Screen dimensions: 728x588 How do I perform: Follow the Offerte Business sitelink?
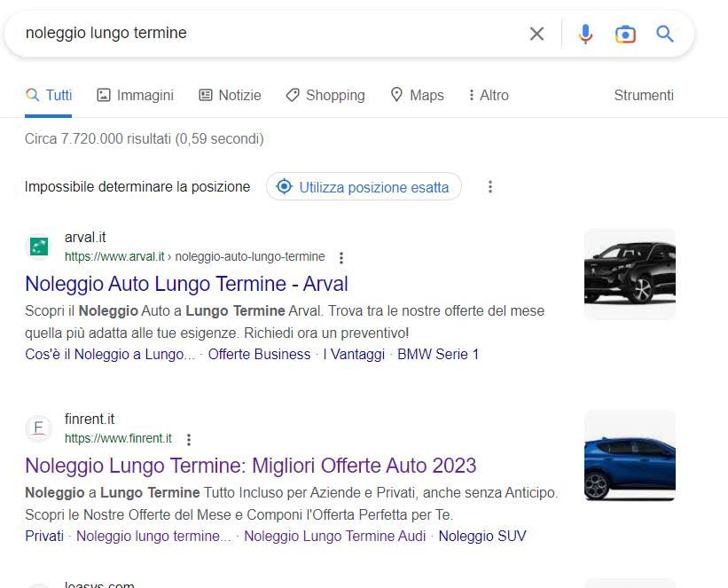click(x=259, y=354)
